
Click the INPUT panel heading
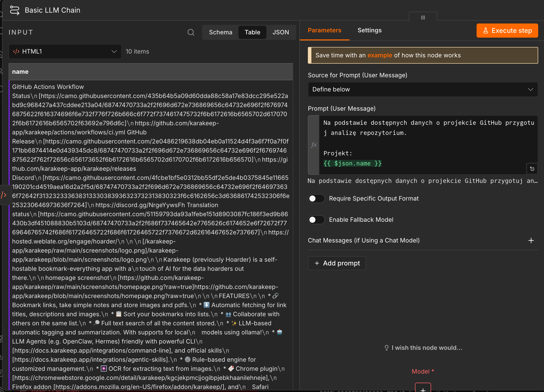21,32
